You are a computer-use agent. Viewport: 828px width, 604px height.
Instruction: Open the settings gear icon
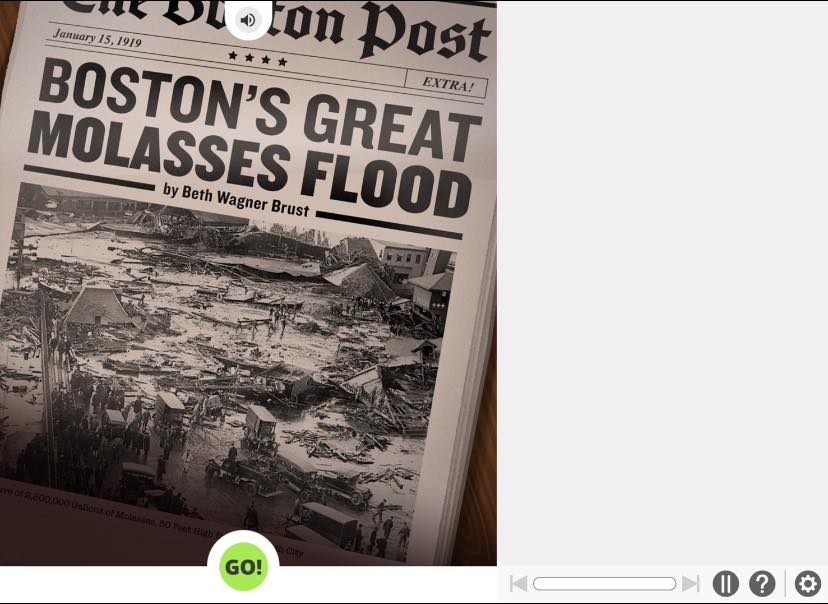click(x=807, y=584)
